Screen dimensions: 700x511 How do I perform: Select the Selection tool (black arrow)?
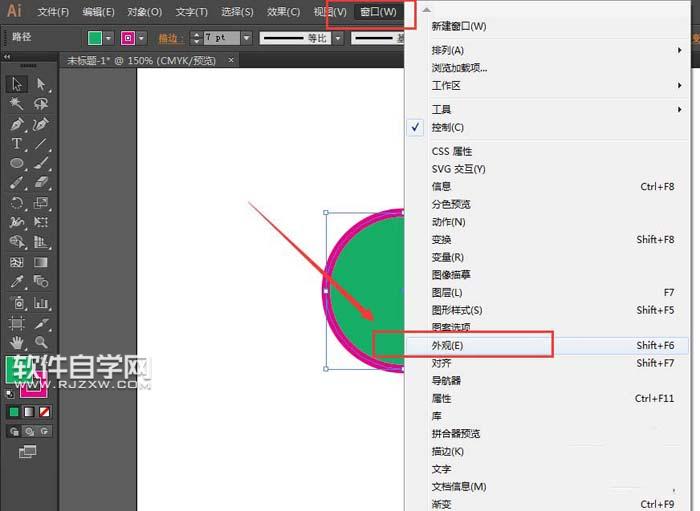pos(17,84)
